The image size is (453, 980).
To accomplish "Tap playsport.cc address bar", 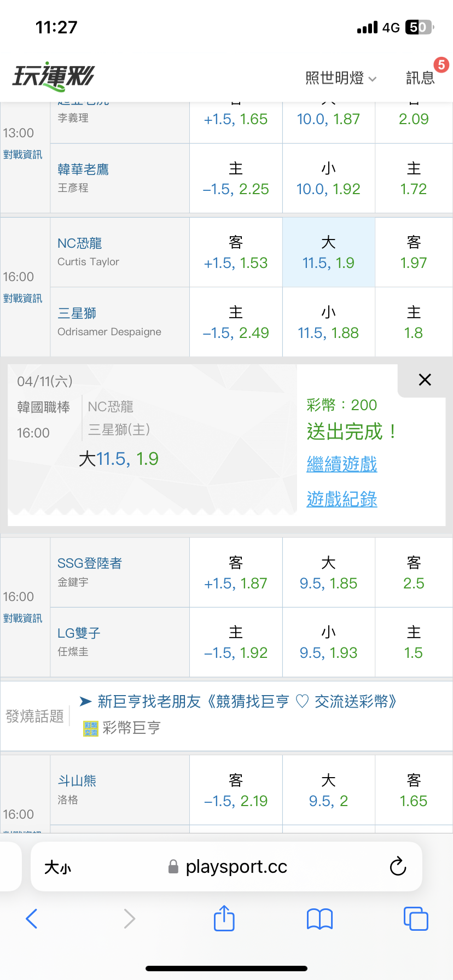I will [235, 867].
